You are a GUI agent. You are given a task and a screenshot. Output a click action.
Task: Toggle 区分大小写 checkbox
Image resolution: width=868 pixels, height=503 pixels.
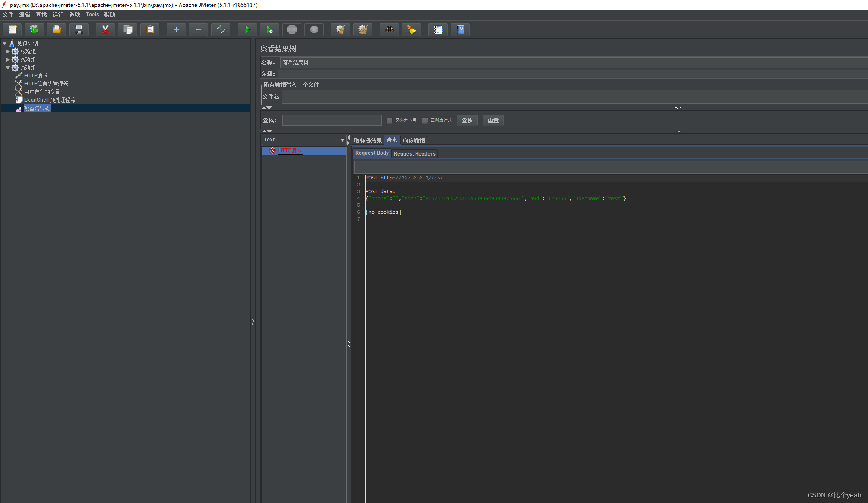(389, 120)
